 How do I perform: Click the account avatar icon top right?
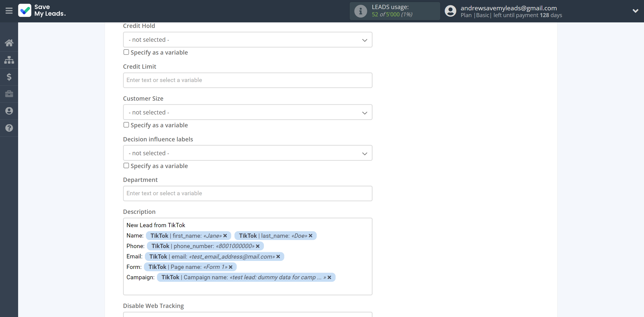coord(451,11)
